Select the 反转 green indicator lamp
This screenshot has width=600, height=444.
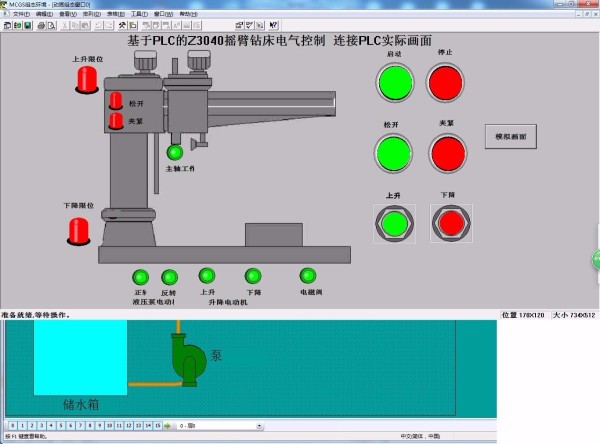tap(170, 278)
